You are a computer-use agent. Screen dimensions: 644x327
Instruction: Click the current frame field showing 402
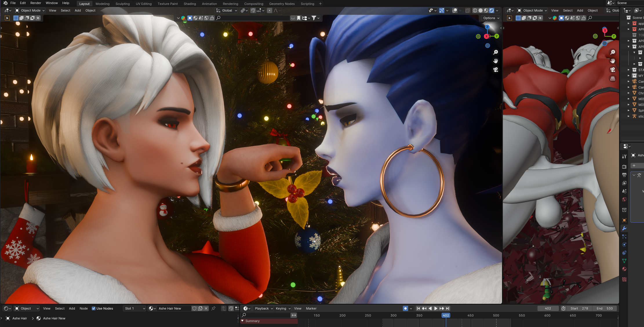point(548,308)
